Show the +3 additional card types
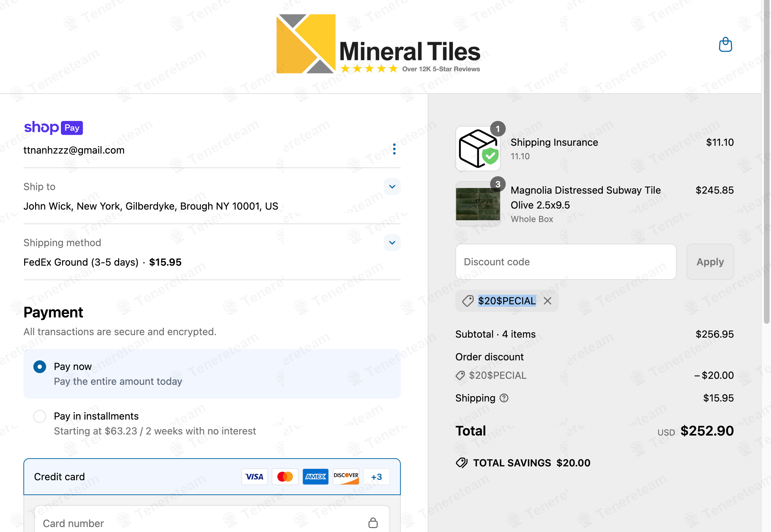771x532 pixels. click(376, 477)
